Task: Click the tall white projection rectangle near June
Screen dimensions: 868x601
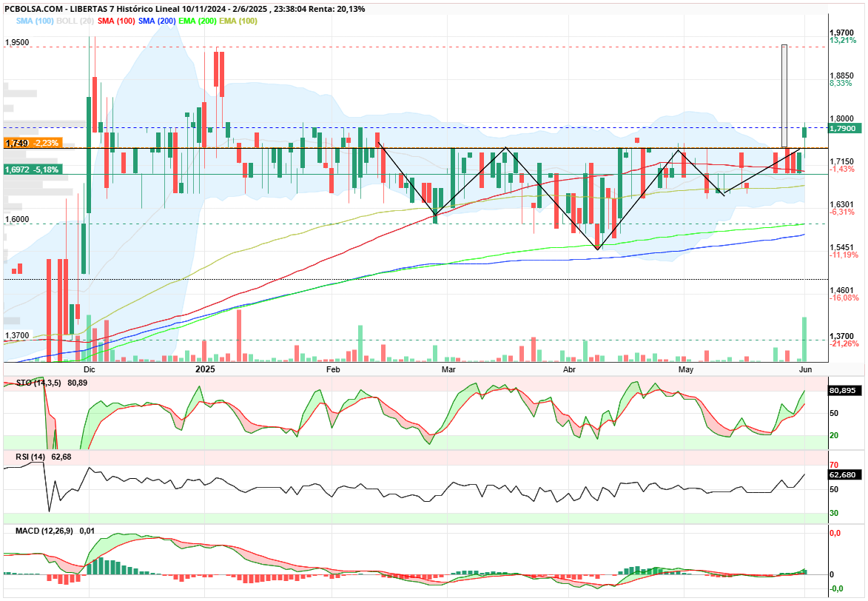Action: tap(784, 95)
